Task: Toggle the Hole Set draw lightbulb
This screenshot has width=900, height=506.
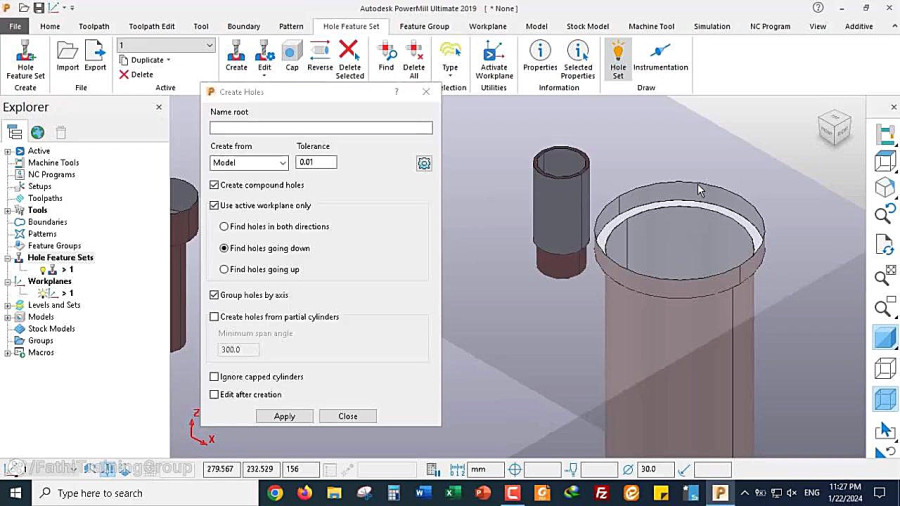Action: click(x=618, y=59)
